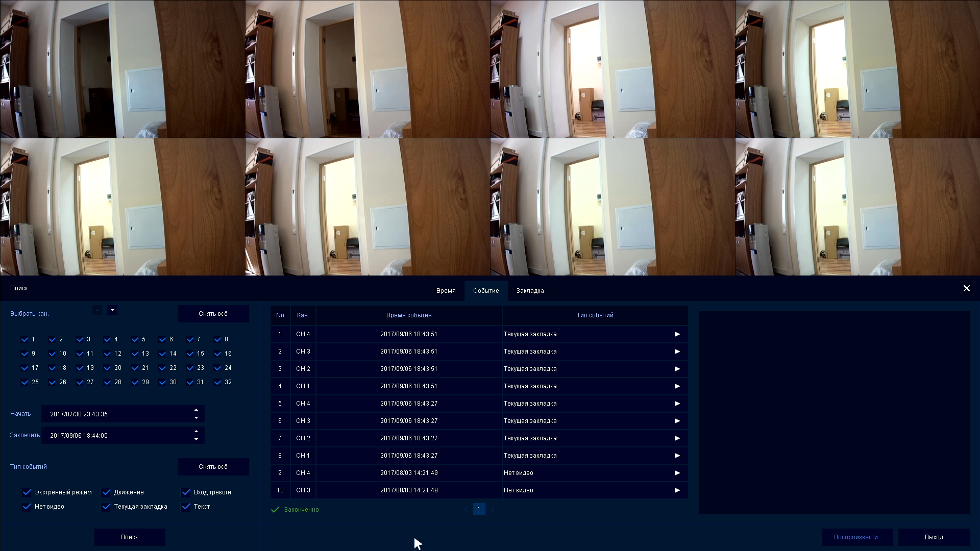The width and height of the screenshot is (980, 551).
Task: Play event row 10 CH 3
Action: (677, 490)
